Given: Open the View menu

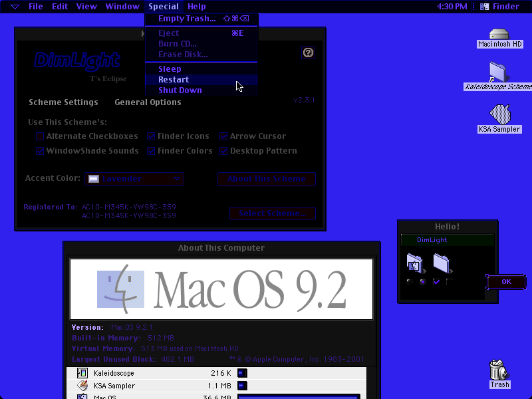Looking at the screenshot, I should coord(86,7).
